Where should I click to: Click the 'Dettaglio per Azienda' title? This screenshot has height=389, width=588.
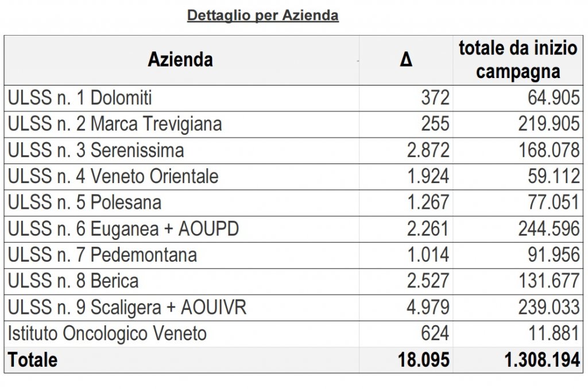[262, 15]
